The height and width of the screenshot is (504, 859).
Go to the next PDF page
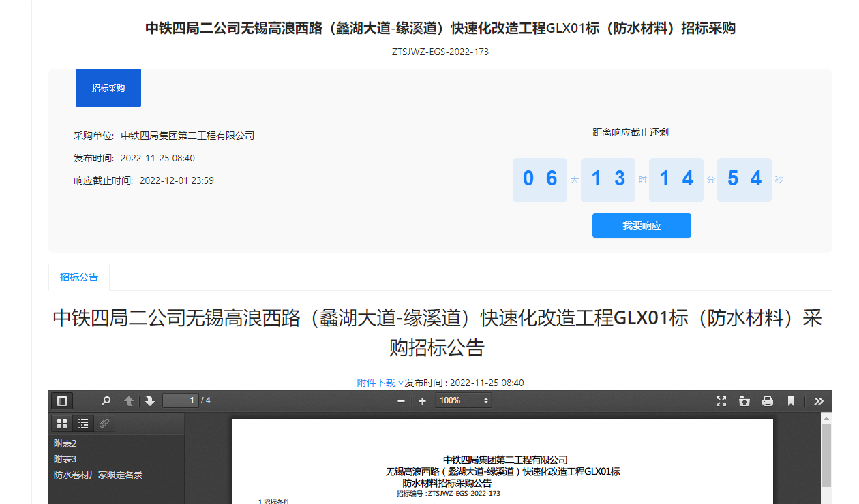click(150, 401)
